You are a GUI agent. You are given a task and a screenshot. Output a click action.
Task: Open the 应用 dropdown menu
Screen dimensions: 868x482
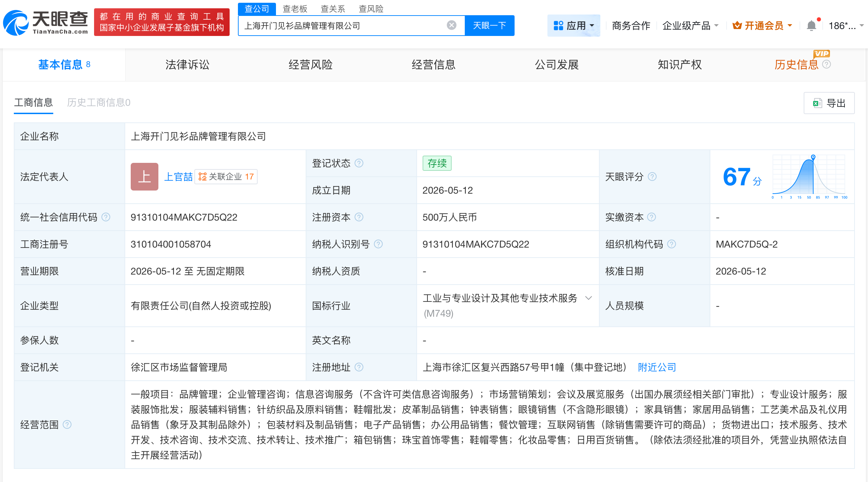[573, 26]
